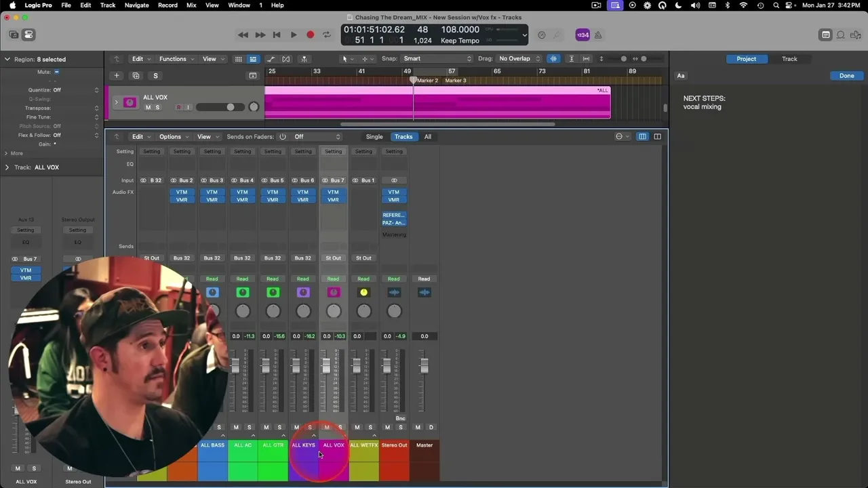Click the global Solo S button in track header
The width and height of the screenshot is (868, 488).
click(x=155, y=76)
